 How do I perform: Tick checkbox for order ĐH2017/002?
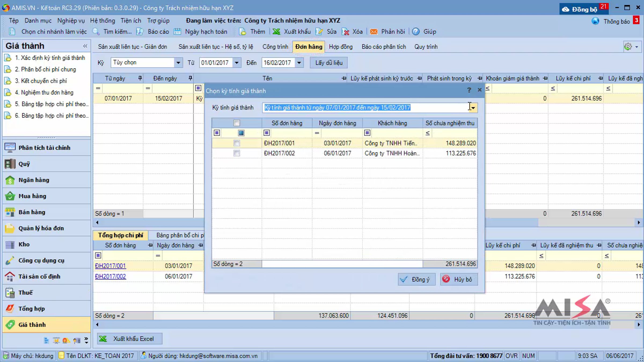pyautogui.click(x=236, y=153)
